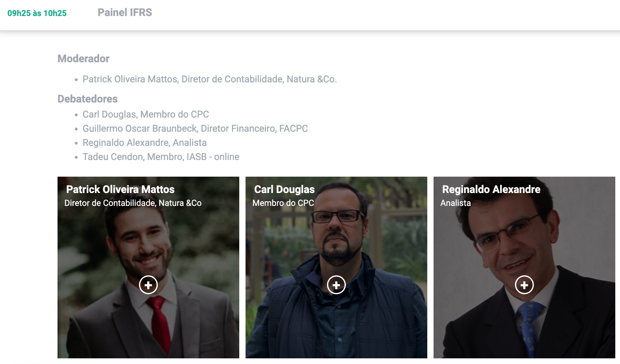Viewport: 620px width, 364px height.
Task: Click Patrick Oliveira Mattos speaker photo
Action: point(148,267)
